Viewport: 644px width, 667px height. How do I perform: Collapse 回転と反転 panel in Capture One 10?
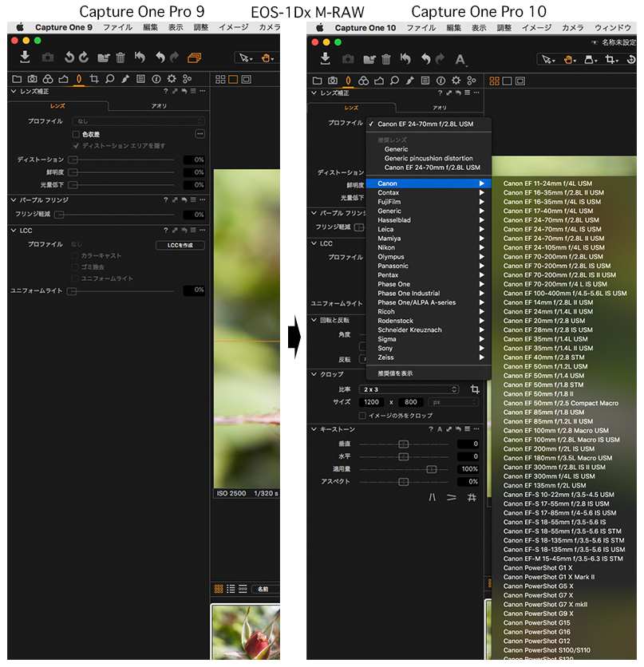tap(314, 320)
